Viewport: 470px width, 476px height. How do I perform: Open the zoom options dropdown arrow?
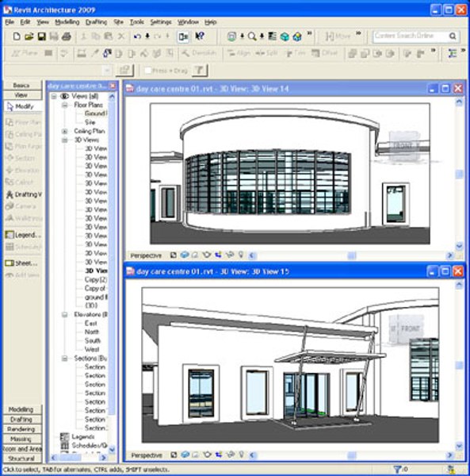coord(262,36)
